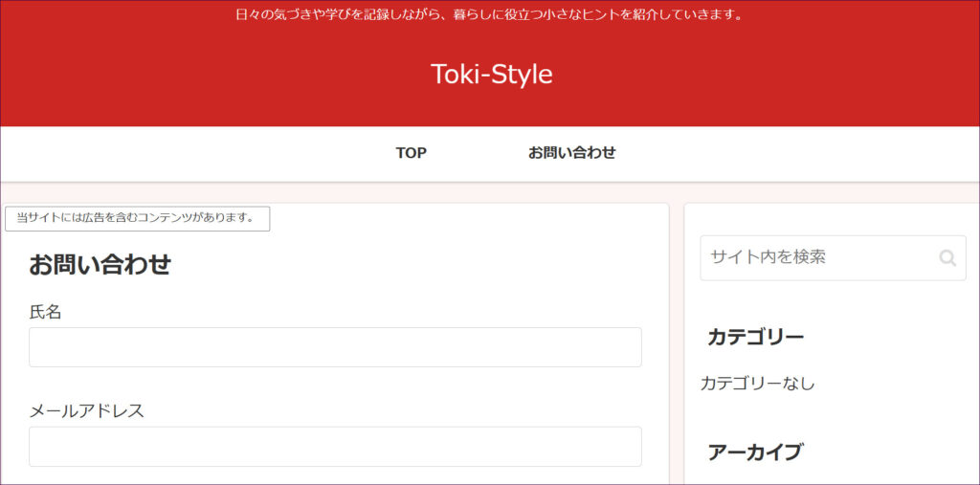Screen dimensions: 980x485
Task: Click the カテゴリーなし text in sidebar
Action: (x=757, y=384)
